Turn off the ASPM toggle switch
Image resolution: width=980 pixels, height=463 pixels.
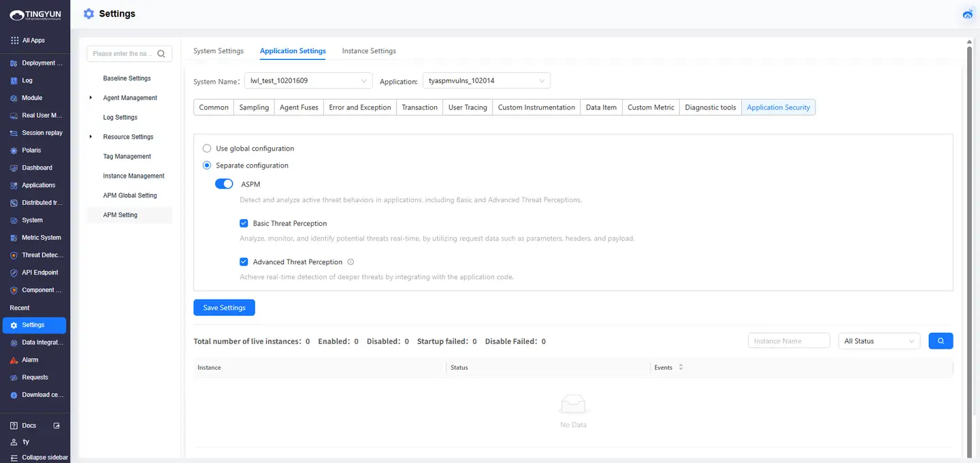[x=224, y=185]
